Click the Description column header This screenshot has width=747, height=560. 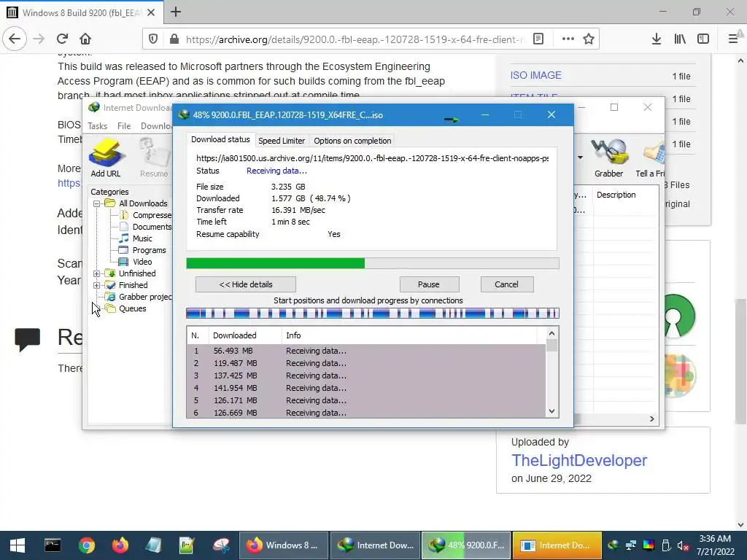point(616,195)
